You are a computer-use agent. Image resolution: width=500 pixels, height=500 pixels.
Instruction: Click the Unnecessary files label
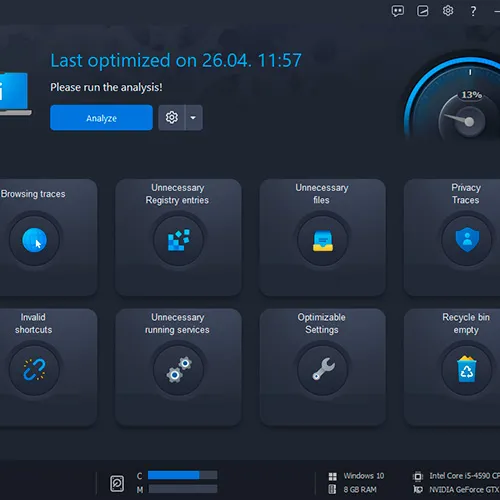(x=322, y=194)
